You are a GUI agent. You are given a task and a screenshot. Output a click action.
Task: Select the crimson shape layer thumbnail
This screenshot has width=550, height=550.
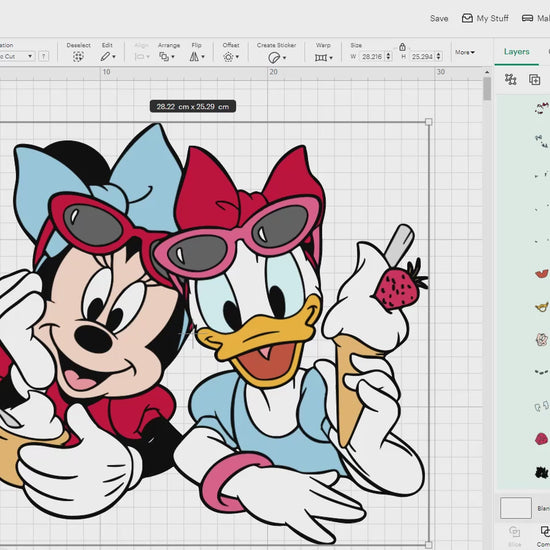[x=541, y=438]
